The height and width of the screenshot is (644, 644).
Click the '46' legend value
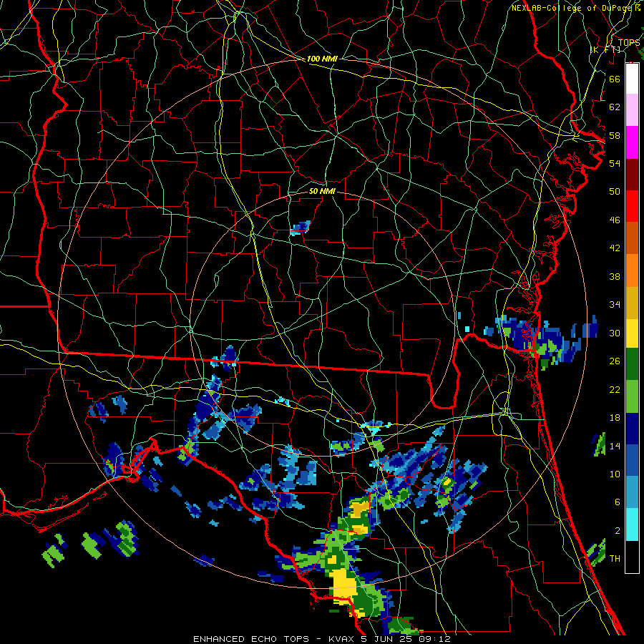[x=615, y=220]
